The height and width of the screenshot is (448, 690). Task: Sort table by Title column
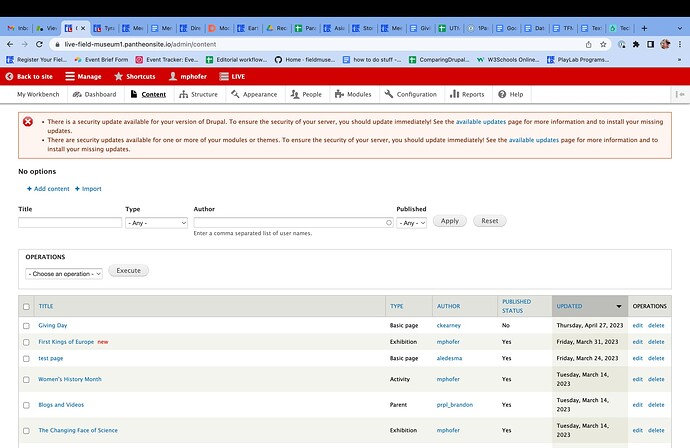(x=46, y=306)
